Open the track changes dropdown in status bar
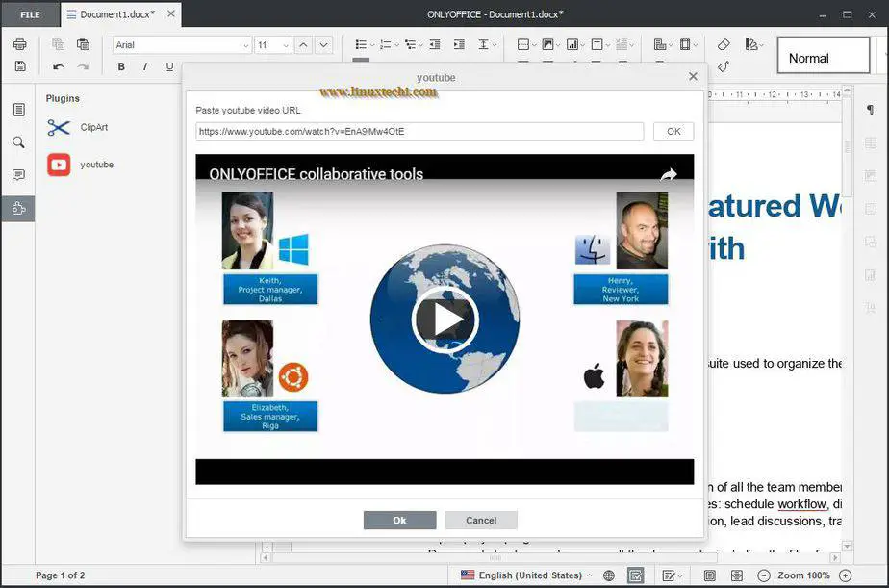 (672, 575)
